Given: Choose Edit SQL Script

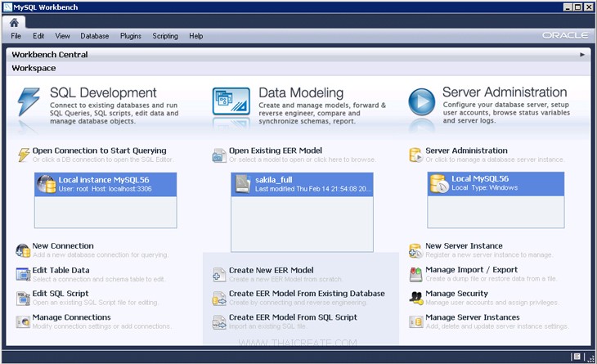Looking at the screenshot, I should click(61, 294).
